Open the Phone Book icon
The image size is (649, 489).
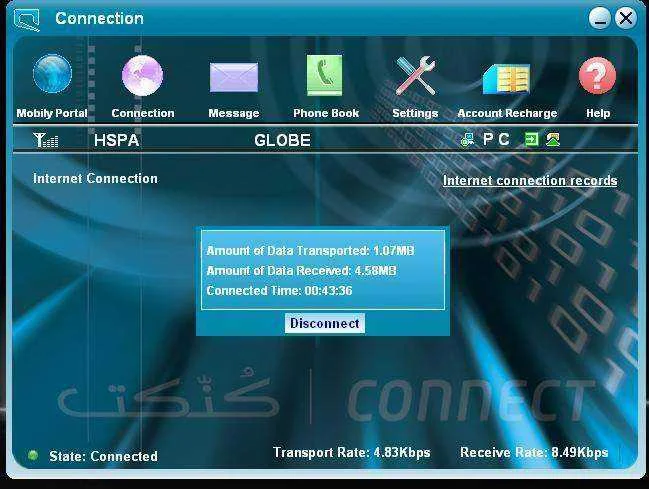(324, 75)
